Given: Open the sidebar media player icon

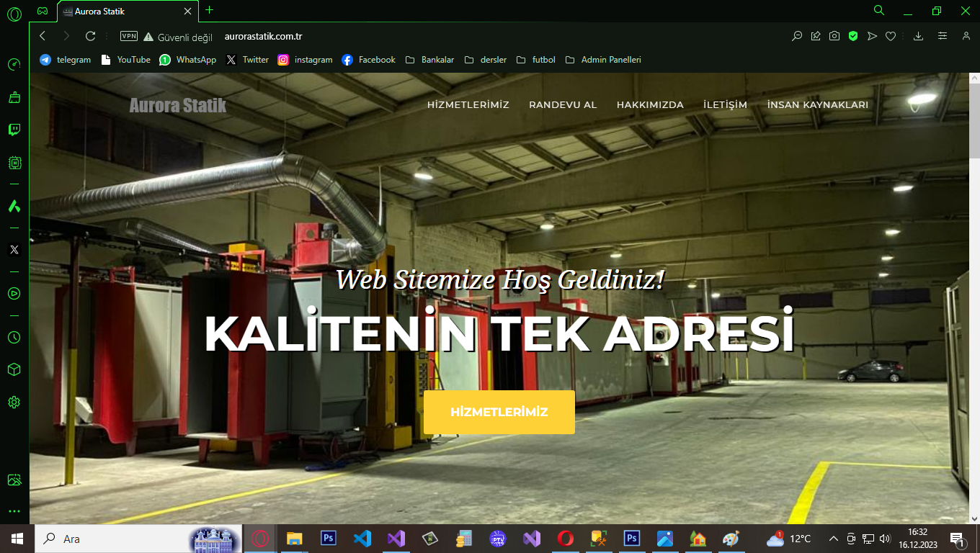Looking at the screenshot, I should (x=14, y=293).
